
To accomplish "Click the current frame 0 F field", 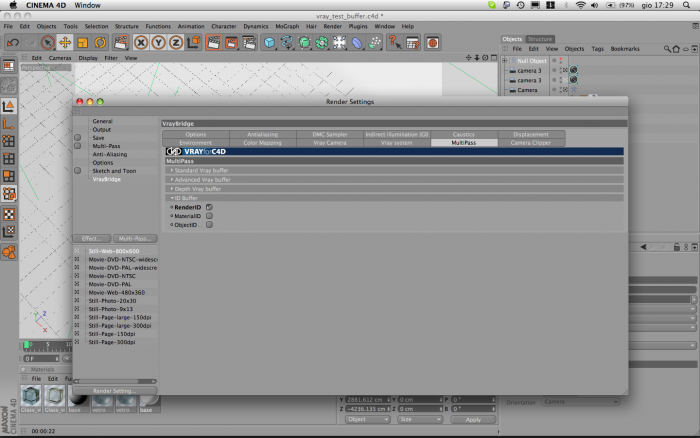I will pyautogui.click(x=41, y=359).
